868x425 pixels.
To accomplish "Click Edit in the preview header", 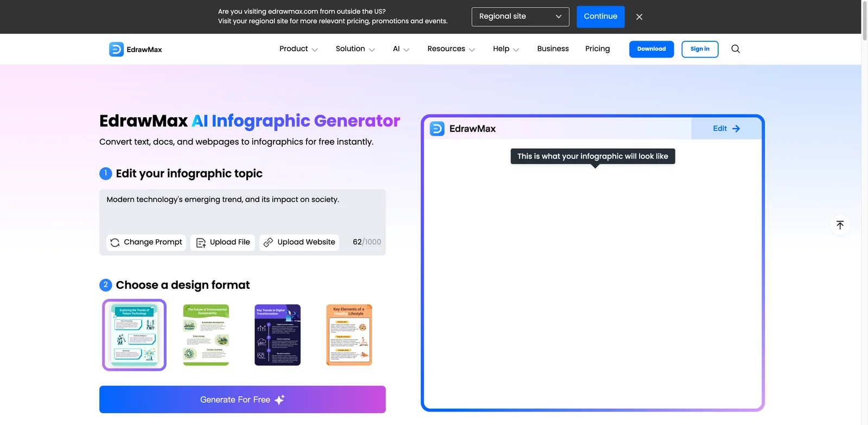I will [x=726, y=129].
